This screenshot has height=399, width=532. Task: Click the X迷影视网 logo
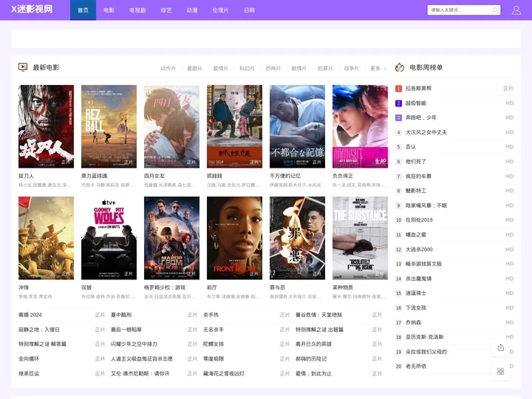tap(32, 9)
